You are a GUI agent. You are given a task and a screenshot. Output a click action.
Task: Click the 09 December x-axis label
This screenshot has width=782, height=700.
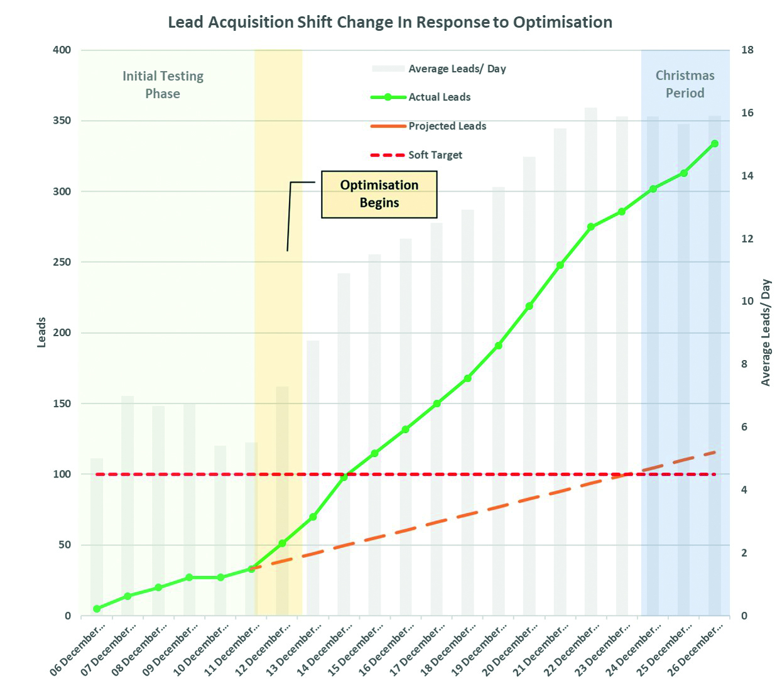coord(170,650)
